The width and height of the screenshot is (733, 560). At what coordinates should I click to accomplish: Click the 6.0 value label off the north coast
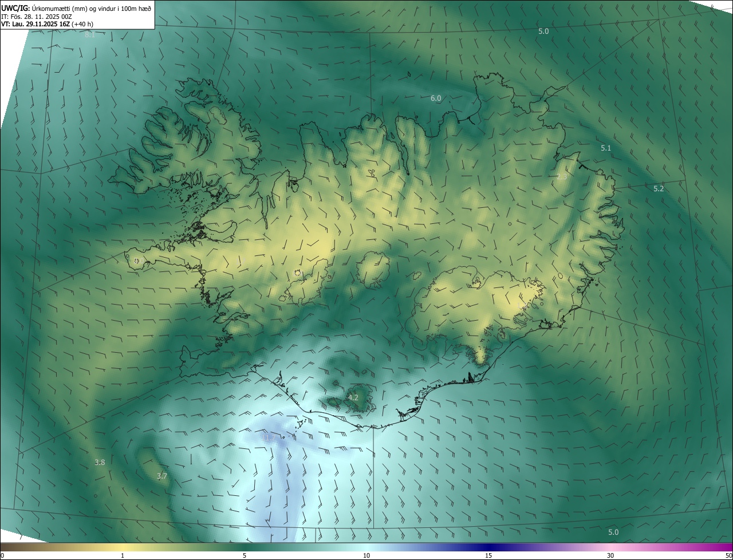coord(436,98)
